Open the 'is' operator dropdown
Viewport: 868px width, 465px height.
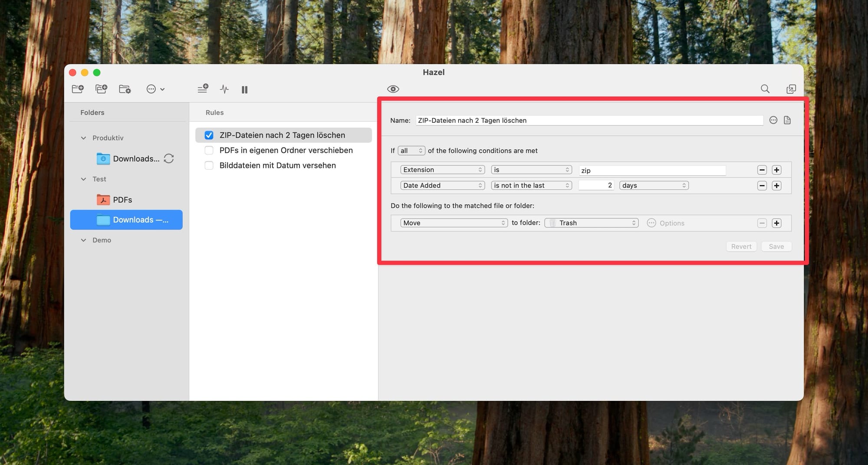pyautogui.click(x=532, y=170)
